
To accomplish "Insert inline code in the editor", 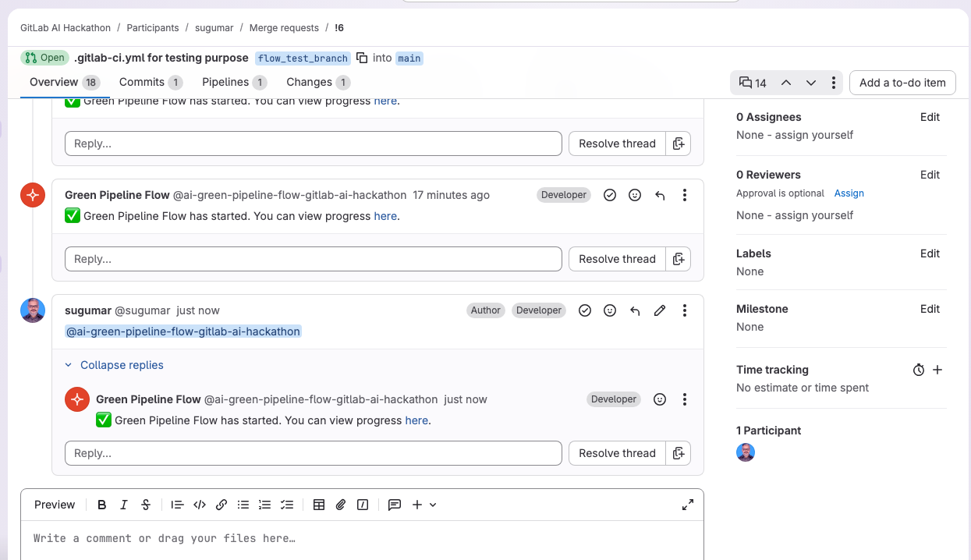I will 200,505.
